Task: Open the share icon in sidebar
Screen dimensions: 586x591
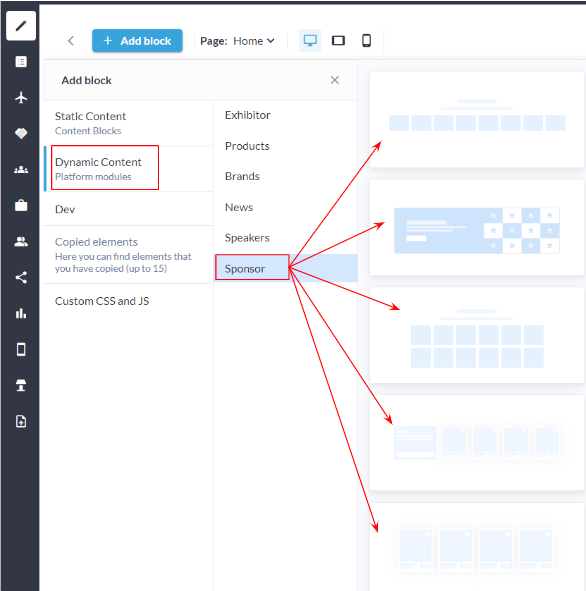Action: coord(21,277)
